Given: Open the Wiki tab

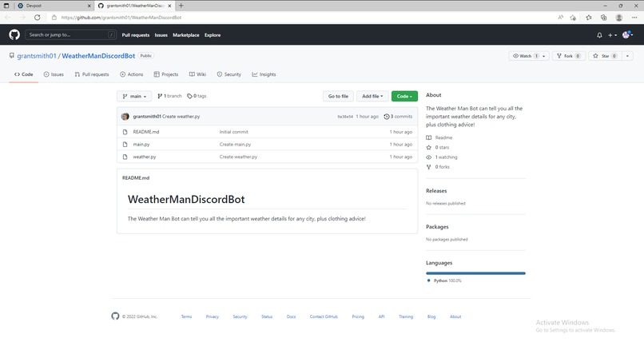Looking at the screenshot, I should point(197,74).
